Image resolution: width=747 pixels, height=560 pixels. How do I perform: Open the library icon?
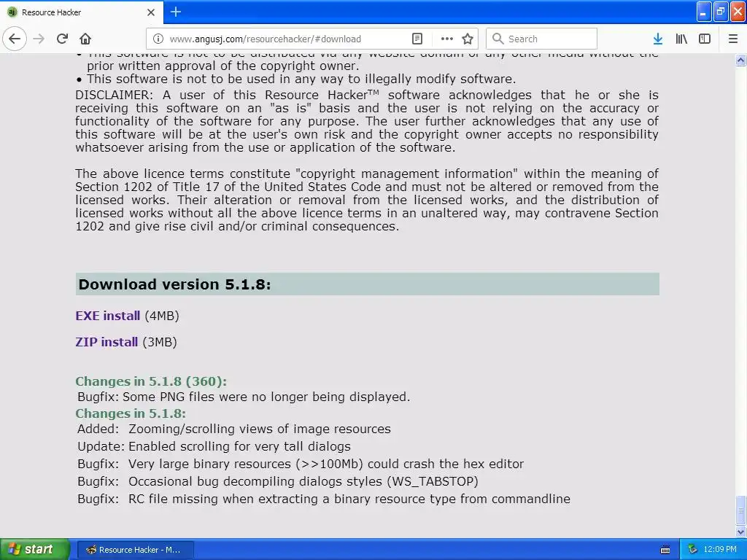(681, 39)
